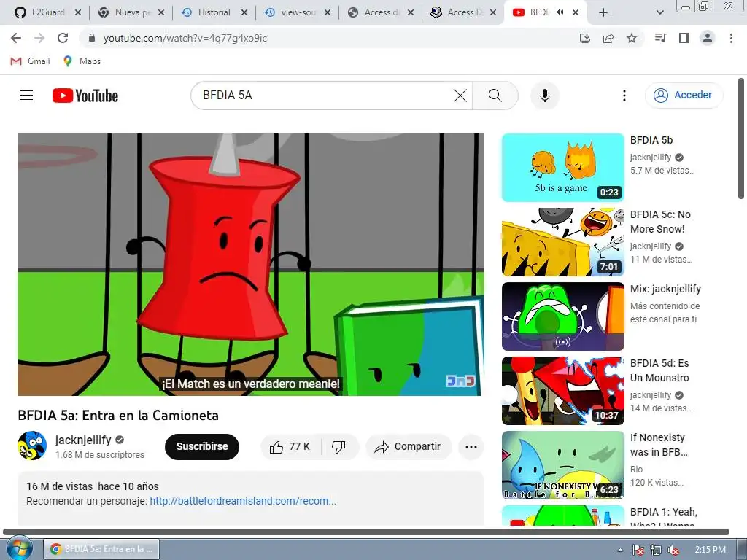Open the YouTube settings three-dot menu

(624, 96)
